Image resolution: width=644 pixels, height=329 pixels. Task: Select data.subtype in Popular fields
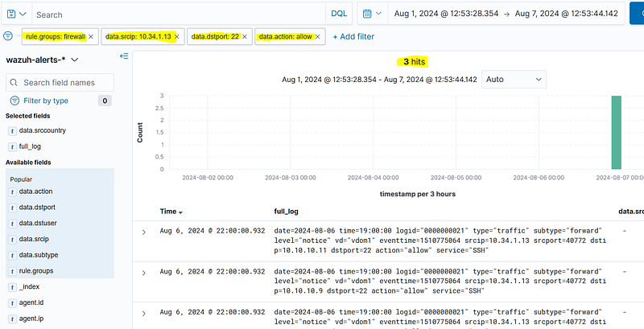39,255
